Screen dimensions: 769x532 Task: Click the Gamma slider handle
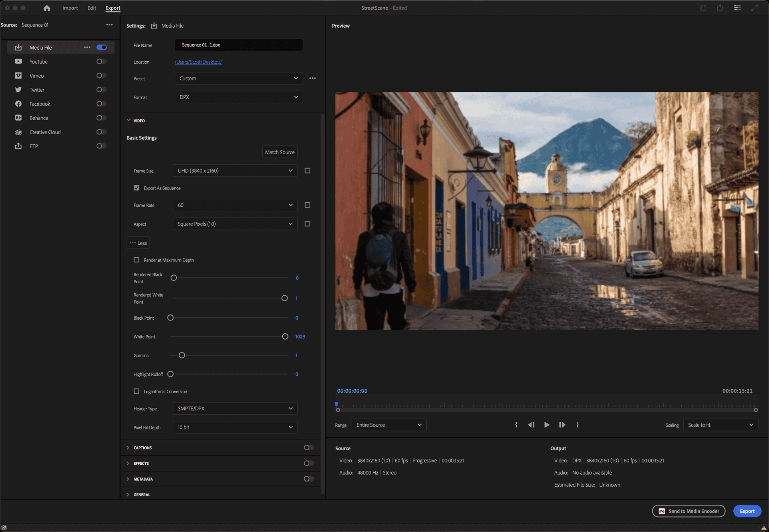[x=182, y=355]
